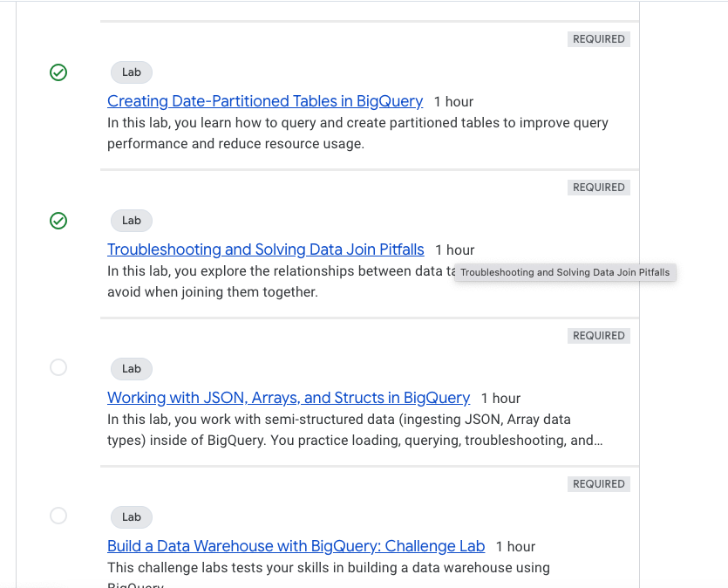The image size is (728, 588).
Task: Expand the partially visible card at the top
Action: coord(366,7)
